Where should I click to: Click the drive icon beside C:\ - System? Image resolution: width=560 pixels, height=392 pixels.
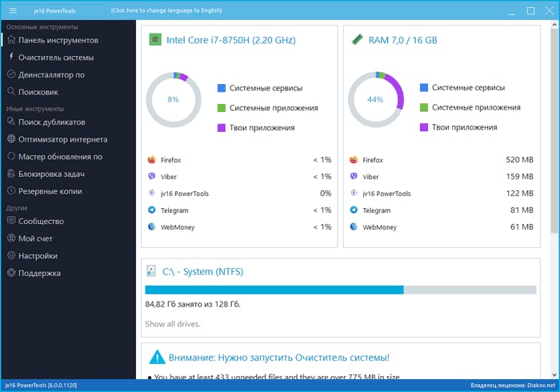(151, 271)
